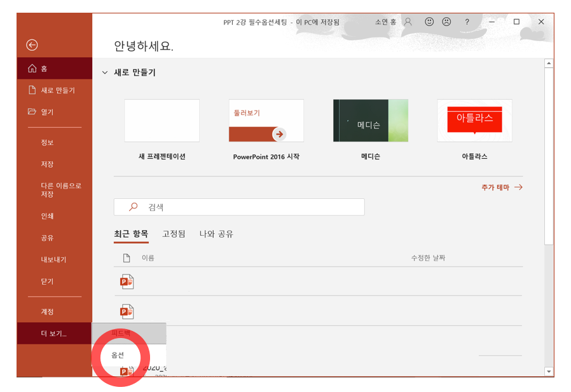The image size is (571, 392).
Task: Collapse the 새로 만들기 section chevron
Action: tap(105, 72)
